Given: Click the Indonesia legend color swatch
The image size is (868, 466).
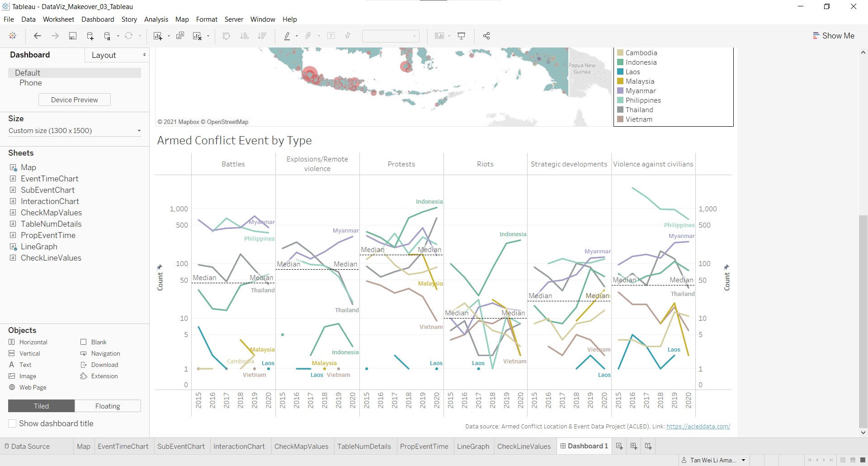Looking at the screenshot, I should 621,62.
